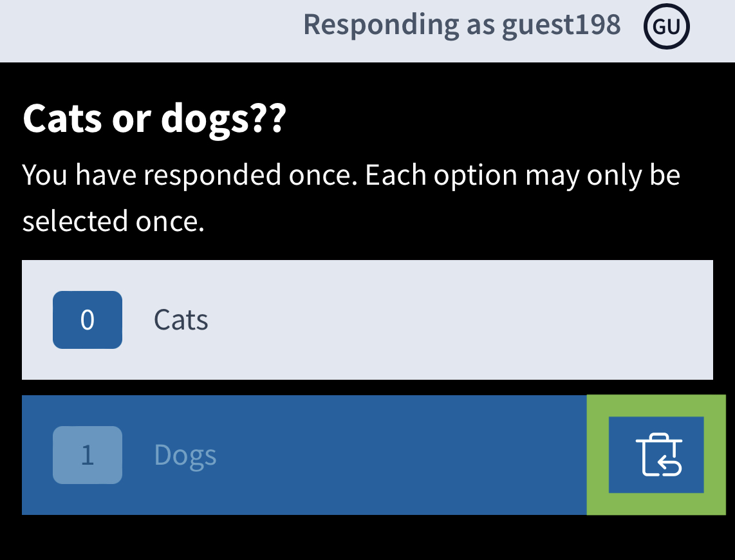735x560 pixels.
Task: Select the Cats poll option row
Action: pyautogui.click(x=367, y=320)
